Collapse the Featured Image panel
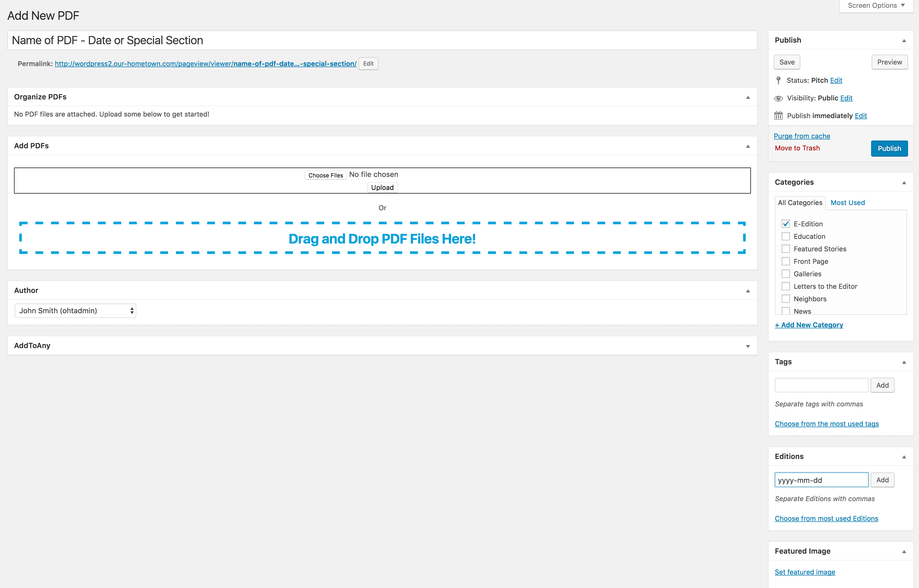The image size is (919, 588). (x=904, y=551)
